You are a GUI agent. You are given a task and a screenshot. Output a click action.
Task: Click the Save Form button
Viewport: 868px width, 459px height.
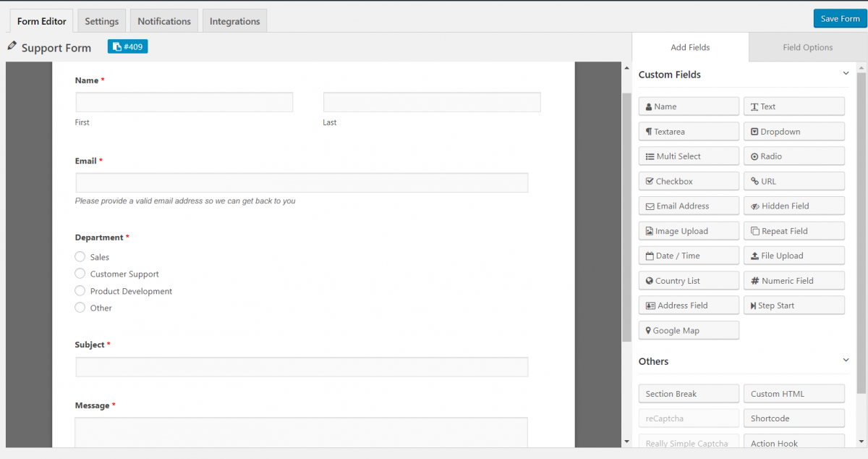(x=839, y=18)
